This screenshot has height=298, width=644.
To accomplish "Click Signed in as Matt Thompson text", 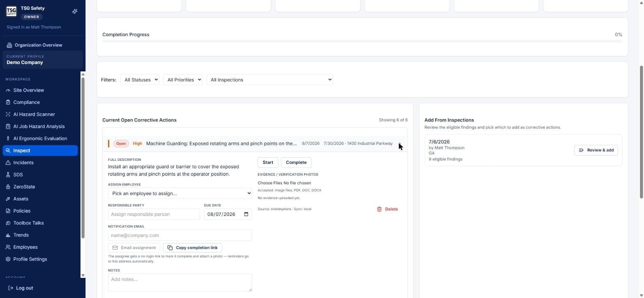I will click(34, 27).
